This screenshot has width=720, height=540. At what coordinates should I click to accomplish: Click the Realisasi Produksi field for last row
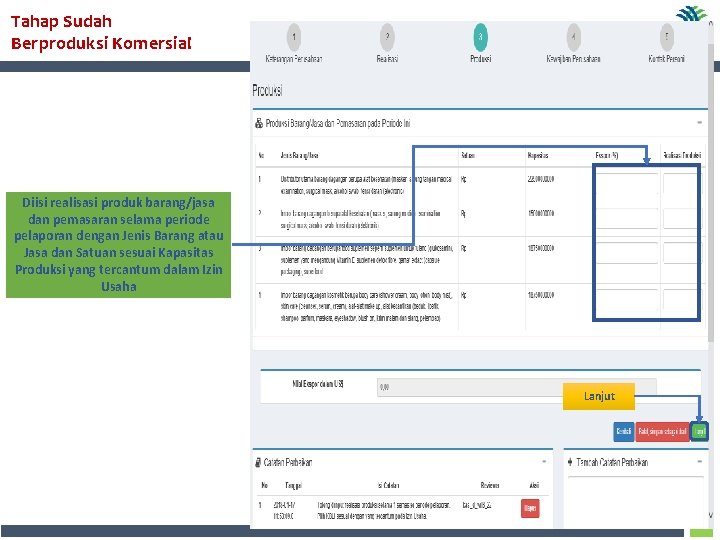[x=681, y=300]
